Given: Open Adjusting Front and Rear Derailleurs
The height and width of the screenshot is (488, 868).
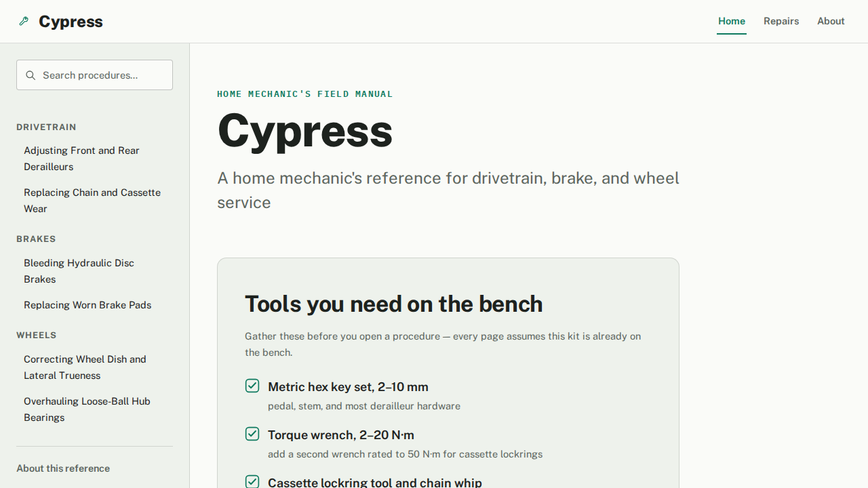Looking at the screenshot, I should coord(94,159).
